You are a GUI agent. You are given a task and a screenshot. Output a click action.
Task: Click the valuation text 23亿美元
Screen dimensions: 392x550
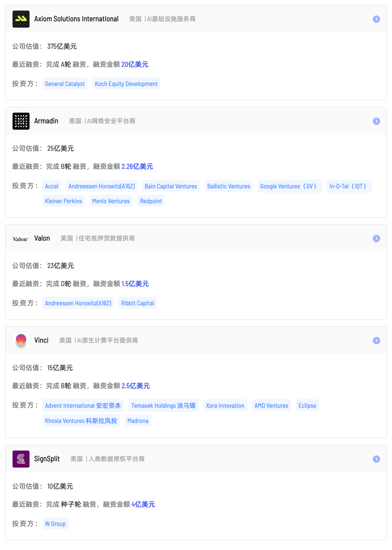pyautogui.click(x=61, y=266)
